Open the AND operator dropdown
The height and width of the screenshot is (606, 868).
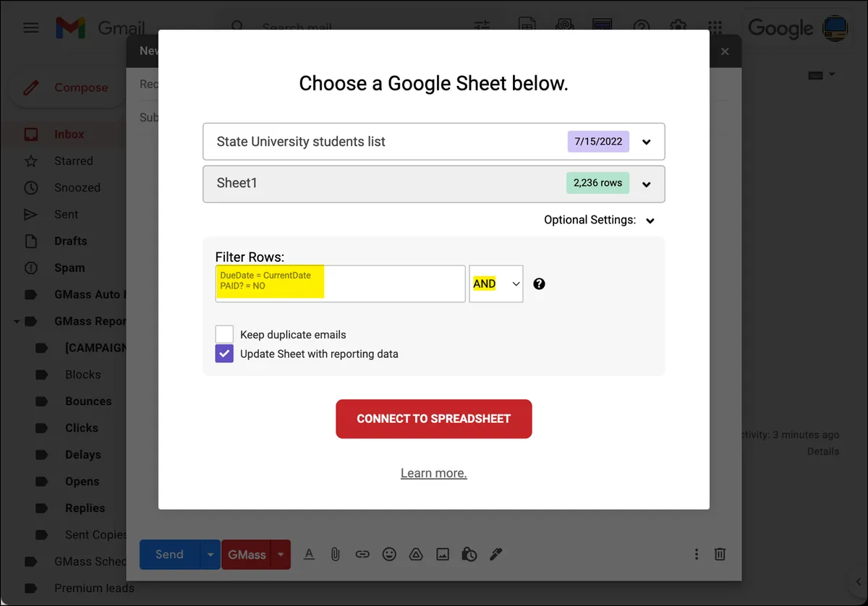coord(496,283)
